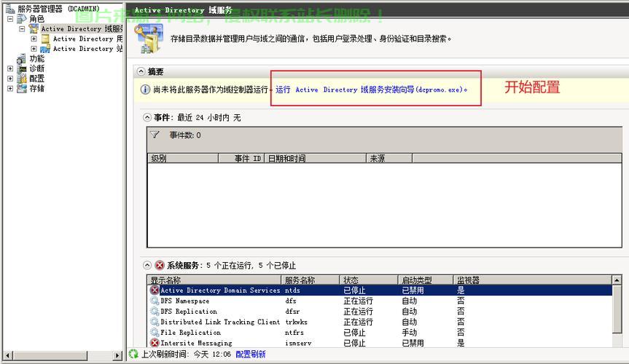Click the green refresh icon in status bar
This screenshot has width=629, height=364.
point(133,354)
